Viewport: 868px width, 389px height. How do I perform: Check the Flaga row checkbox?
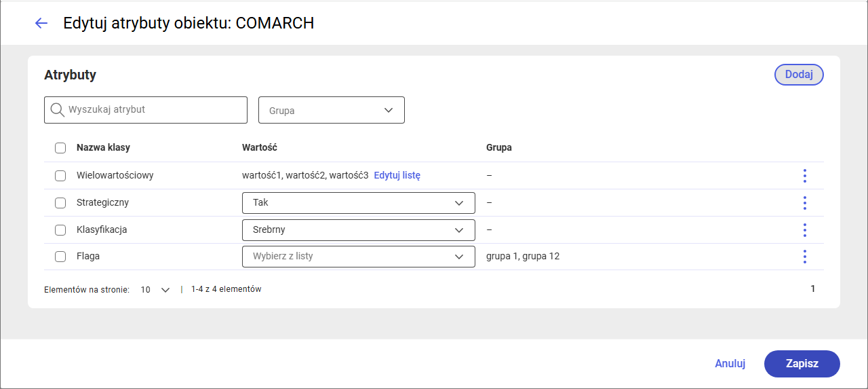(60, 257)
